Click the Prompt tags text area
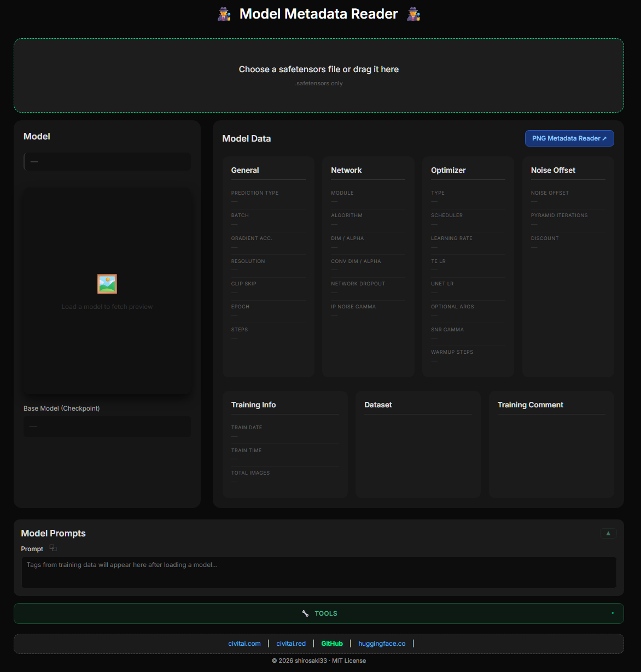The height and width of the screenshot is (672, 641). (x=319, y=572)
